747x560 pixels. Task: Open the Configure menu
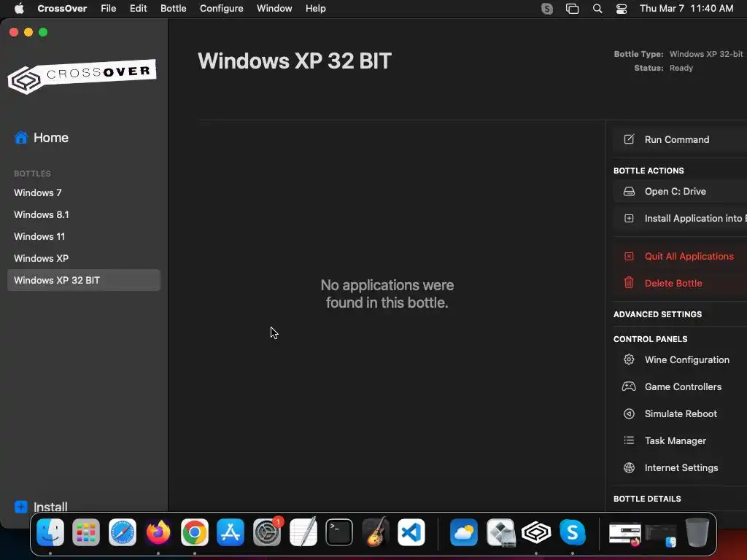[222, 9]
